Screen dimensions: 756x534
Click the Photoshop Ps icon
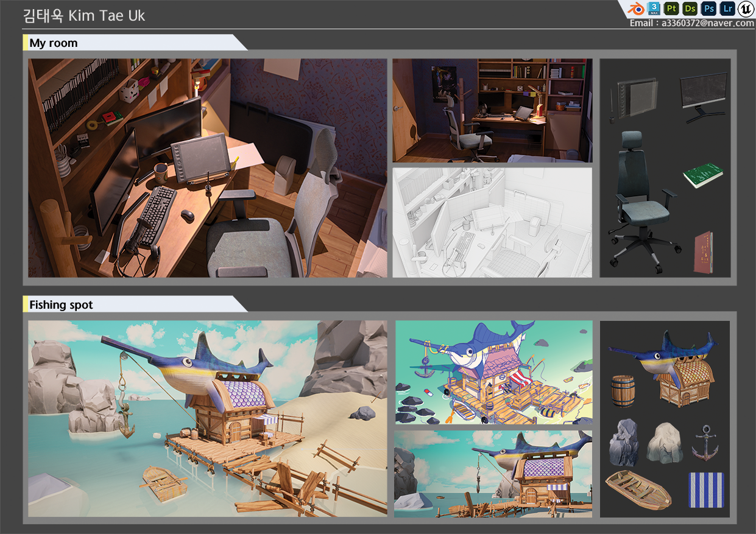pos(708,9)
